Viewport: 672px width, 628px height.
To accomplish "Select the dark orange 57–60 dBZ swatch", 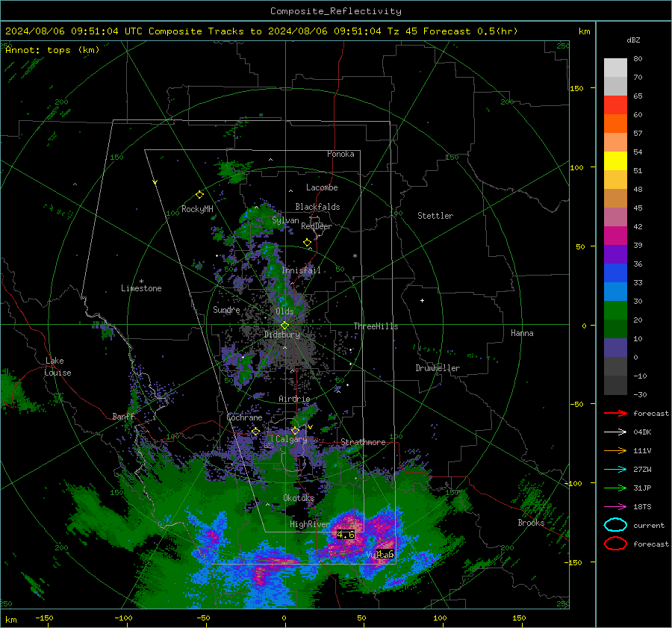I will (615, 124).
